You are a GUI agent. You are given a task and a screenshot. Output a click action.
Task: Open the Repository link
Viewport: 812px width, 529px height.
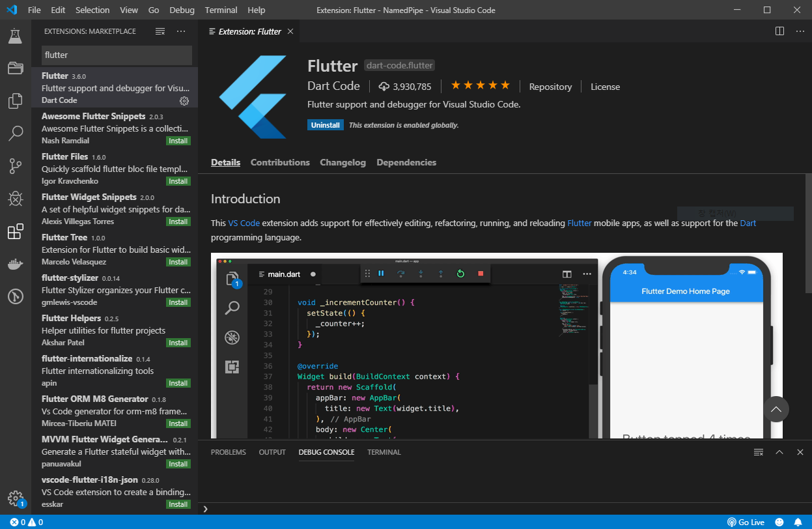tap(550, 87)
